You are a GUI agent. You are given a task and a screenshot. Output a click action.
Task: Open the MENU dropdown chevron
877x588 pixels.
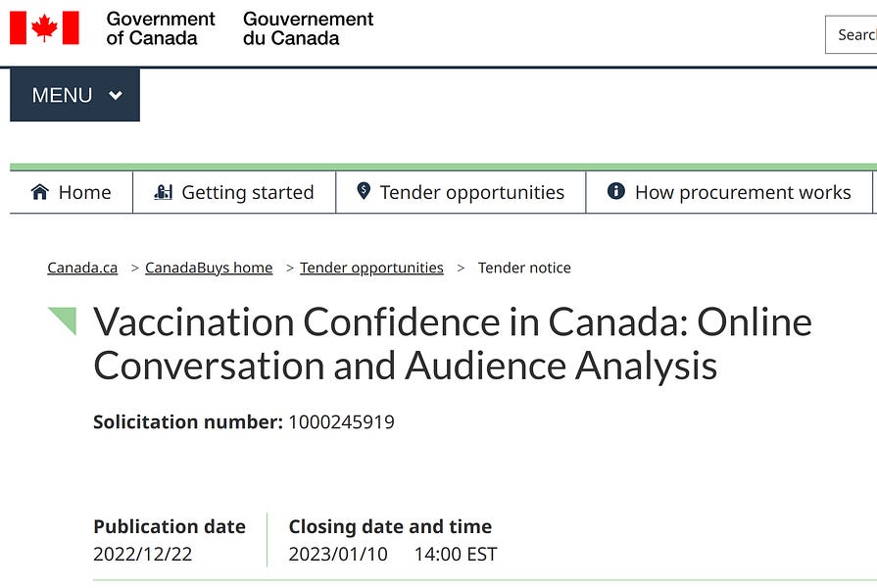coord(115,95)
